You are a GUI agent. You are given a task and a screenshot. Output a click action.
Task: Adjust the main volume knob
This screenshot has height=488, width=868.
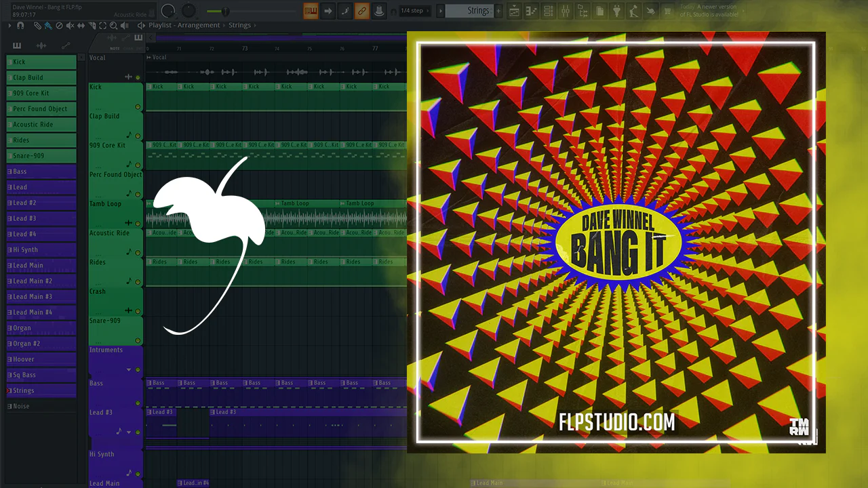(168, 11)
